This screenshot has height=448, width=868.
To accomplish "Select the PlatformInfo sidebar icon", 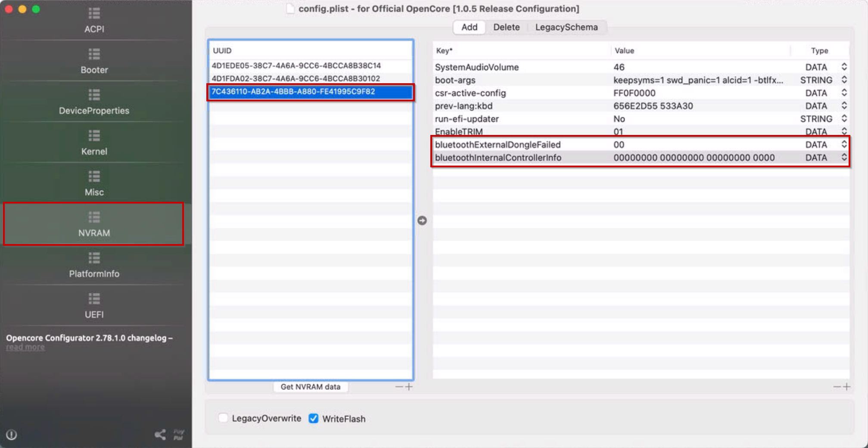I will tap(94, 258).
